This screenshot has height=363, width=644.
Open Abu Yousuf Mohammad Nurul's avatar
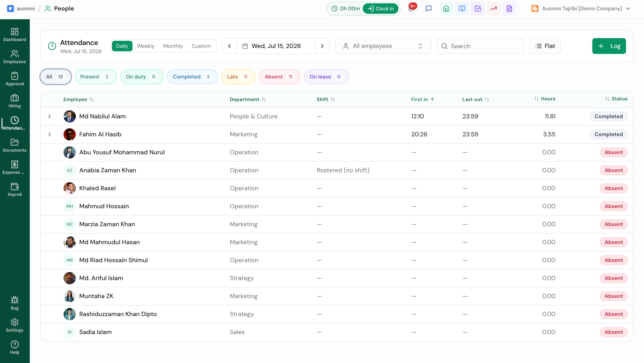click(x=69, y=152)
